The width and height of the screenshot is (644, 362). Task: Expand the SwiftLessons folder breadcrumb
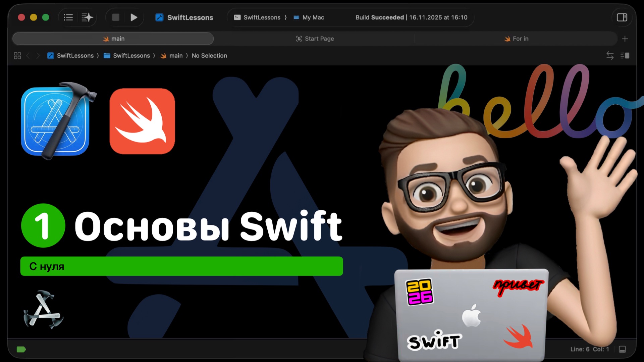point(127,56)
